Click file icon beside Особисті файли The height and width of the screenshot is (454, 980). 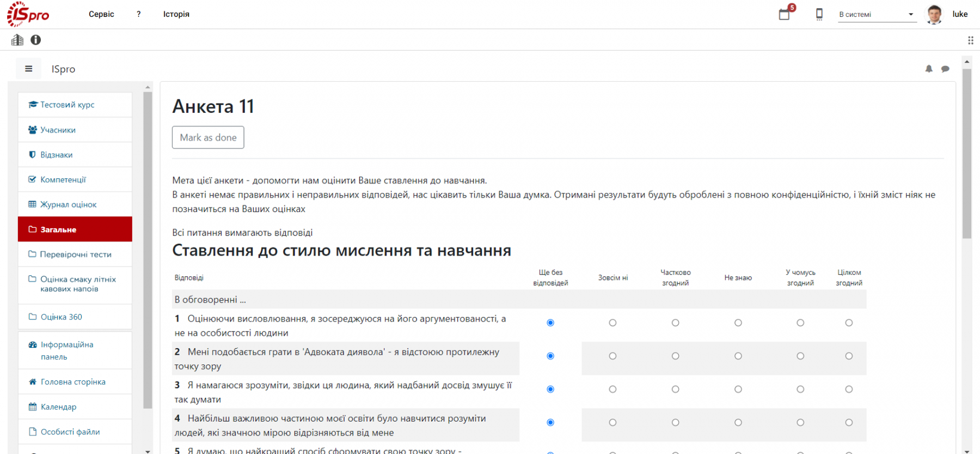point(33,432)
